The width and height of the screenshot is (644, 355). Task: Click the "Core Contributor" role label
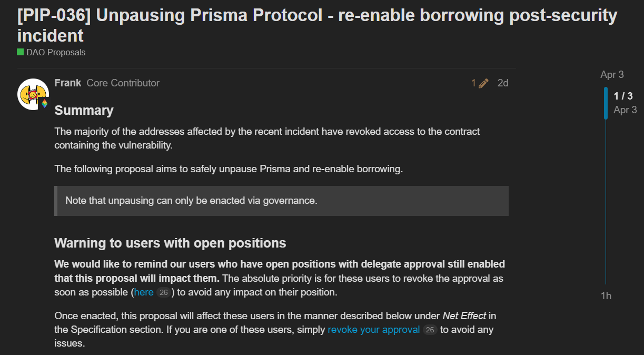click(x=123, y=83)
